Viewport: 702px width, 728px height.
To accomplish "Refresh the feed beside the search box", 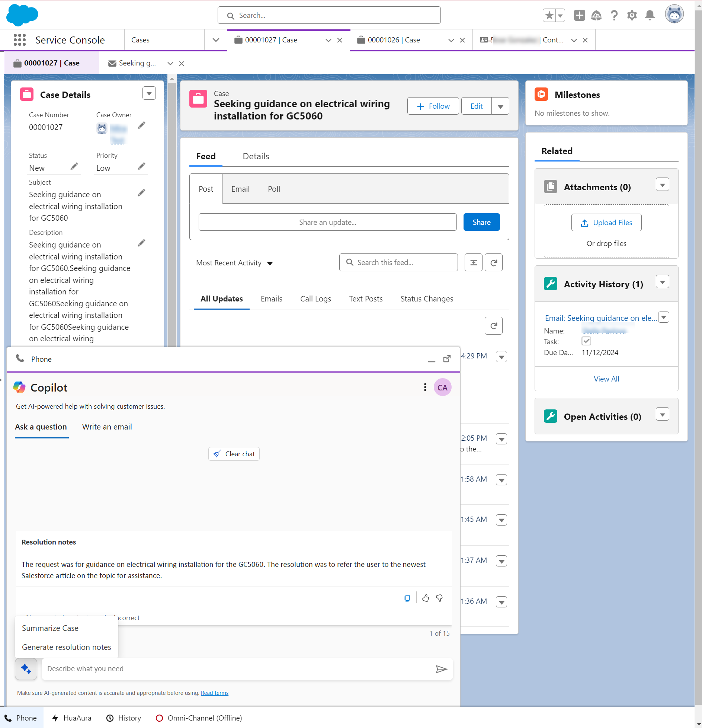I will (x=493, y=262).
